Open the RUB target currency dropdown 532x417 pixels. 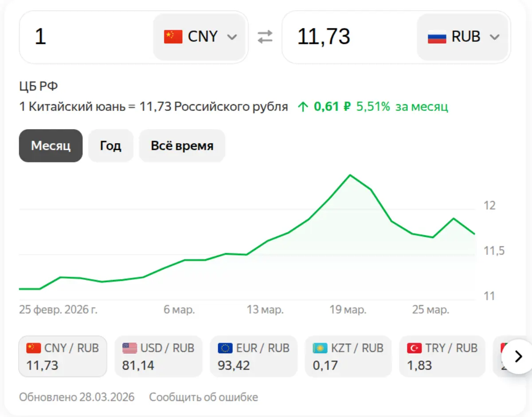[463, 37]
